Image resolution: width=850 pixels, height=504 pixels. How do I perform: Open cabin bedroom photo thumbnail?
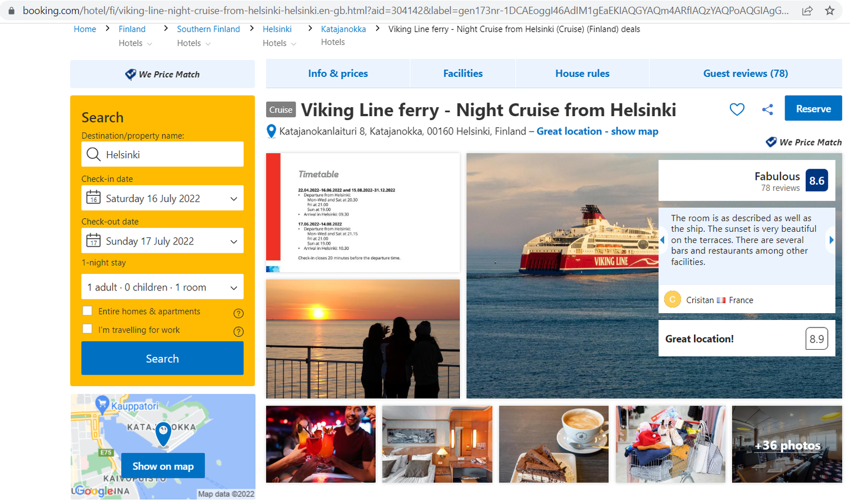click(437, 444)
